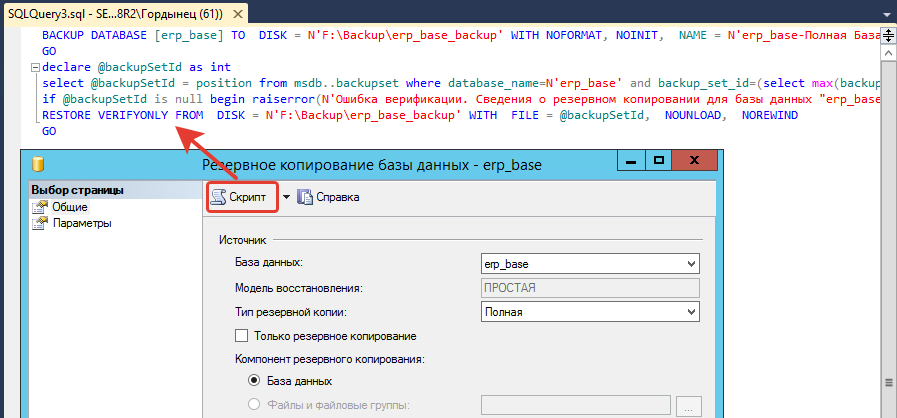Select Файлы и файловые группы radio button
Screen dimensions: 897x418
(253, 405)
